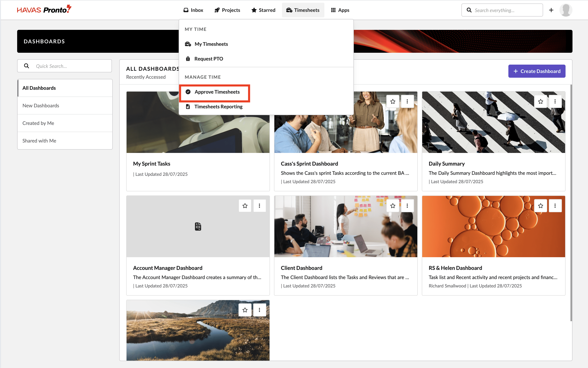Viewport: 588px width, 368px height.
Task: Star Cass's Sprint Dashboard
Action: tap(393, 101)
